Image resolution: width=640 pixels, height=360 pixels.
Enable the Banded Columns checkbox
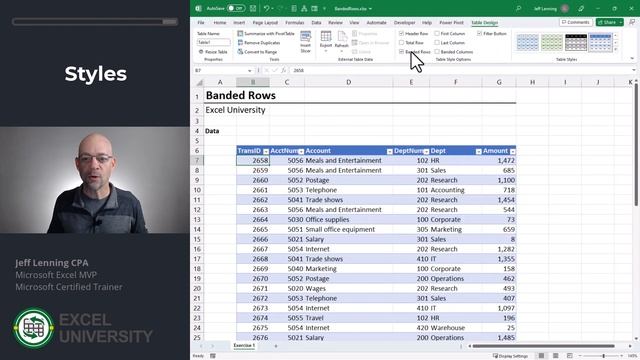[437, 52]
